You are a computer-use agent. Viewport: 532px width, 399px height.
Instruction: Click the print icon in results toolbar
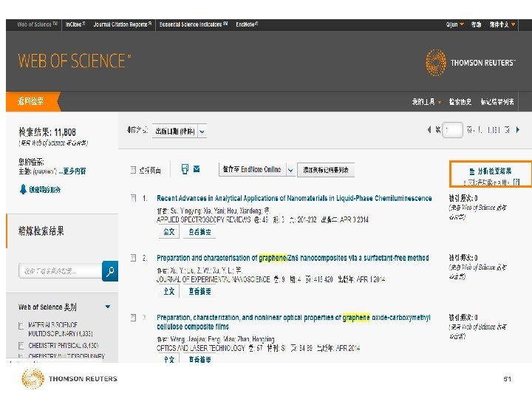pyautogui.click(x=185, y=169)
